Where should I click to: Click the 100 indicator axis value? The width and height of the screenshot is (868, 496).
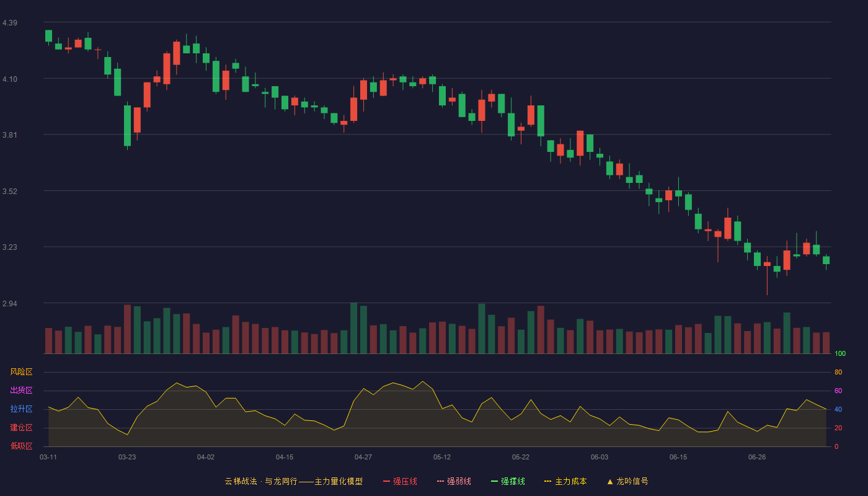[840, 353]
